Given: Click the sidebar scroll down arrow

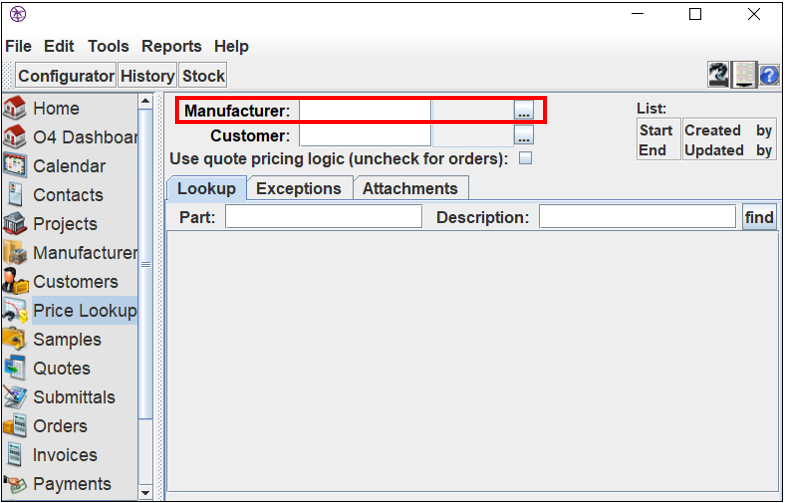Looking at the screenshot, I should [x=145, y=492].
